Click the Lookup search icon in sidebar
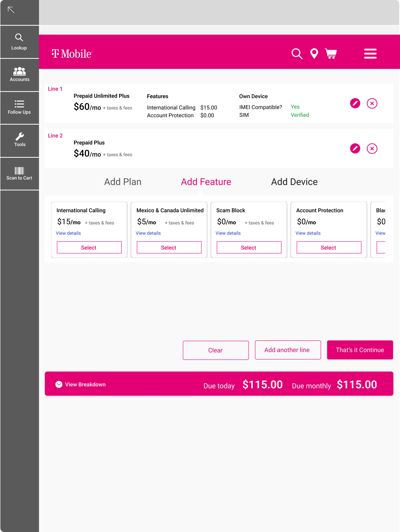Viewport: 400px width, 532px height. coord(19,38)
